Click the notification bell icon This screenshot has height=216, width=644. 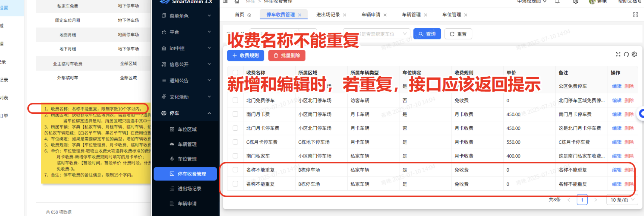557,1
